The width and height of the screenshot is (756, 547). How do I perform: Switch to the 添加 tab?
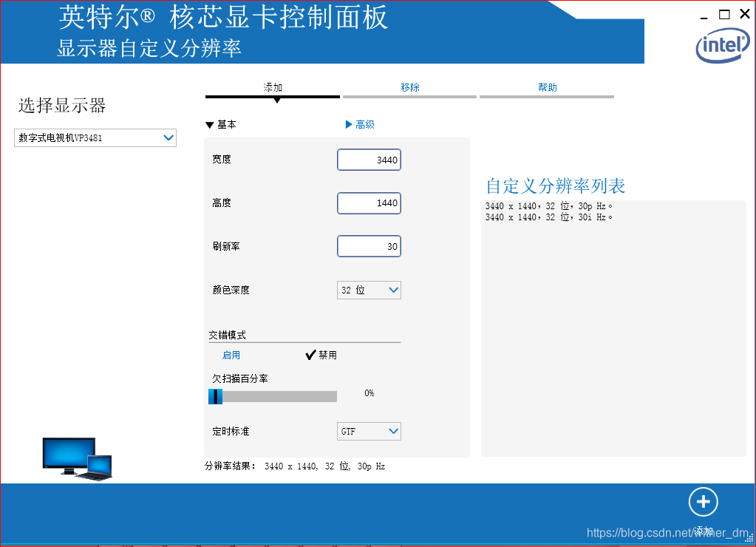point(273,88)
